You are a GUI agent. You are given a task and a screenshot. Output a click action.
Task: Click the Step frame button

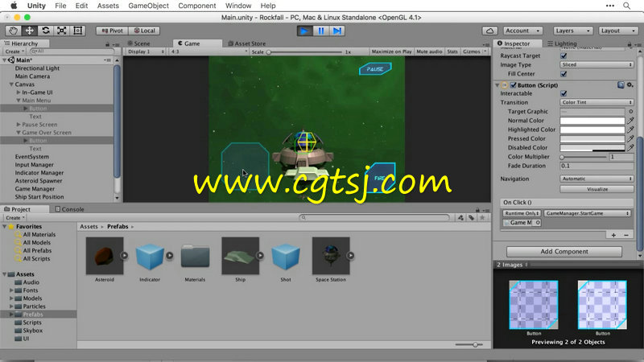[336, 31]
